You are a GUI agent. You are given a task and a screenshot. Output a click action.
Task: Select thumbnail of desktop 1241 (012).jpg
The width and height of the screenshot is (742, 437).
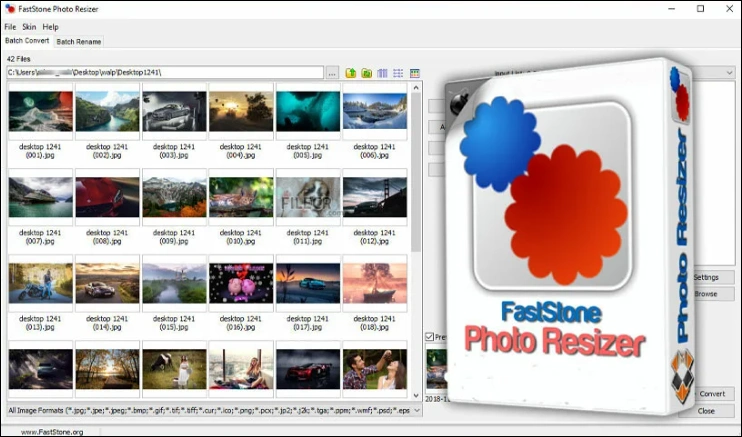click(375, 197)
